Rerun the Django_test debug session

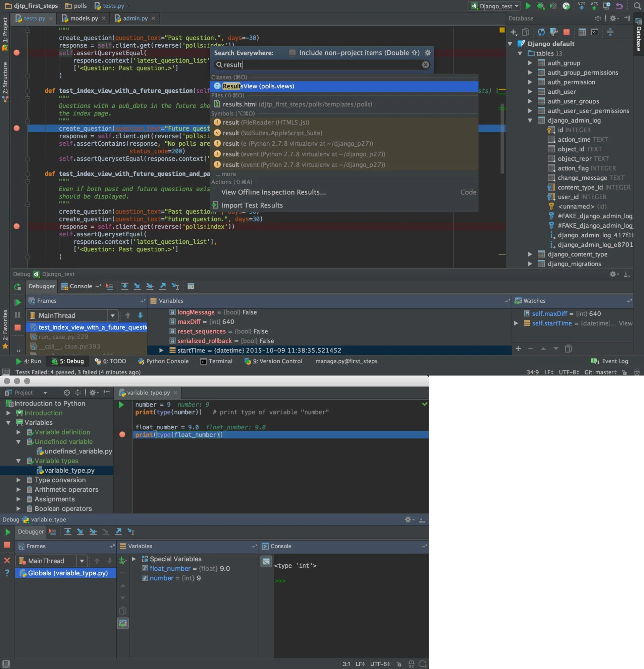[17, 287]
